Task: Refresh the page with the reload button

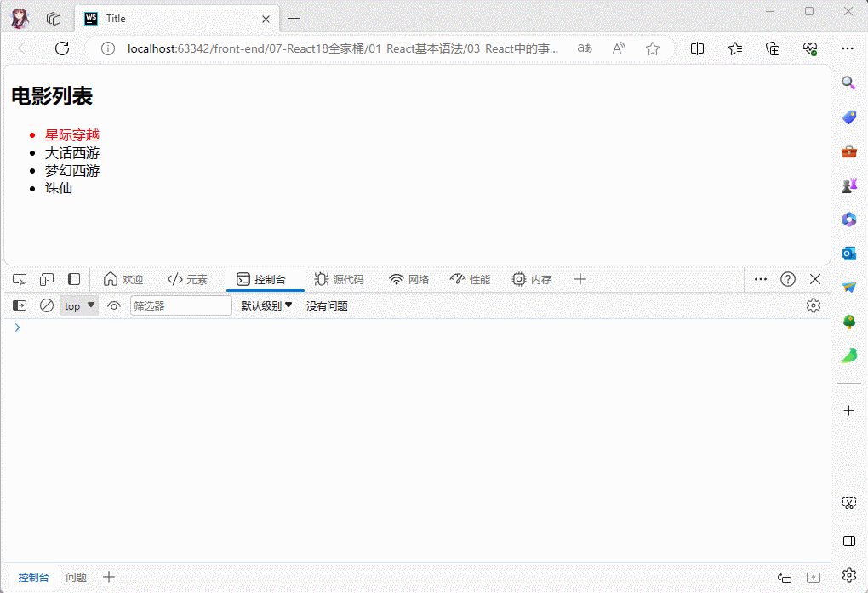Action: tap(62, 48)
